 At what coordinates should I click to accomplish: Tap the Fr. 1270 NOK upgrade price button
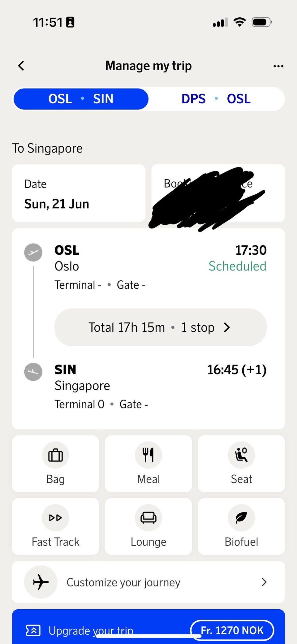click(232, 630)
